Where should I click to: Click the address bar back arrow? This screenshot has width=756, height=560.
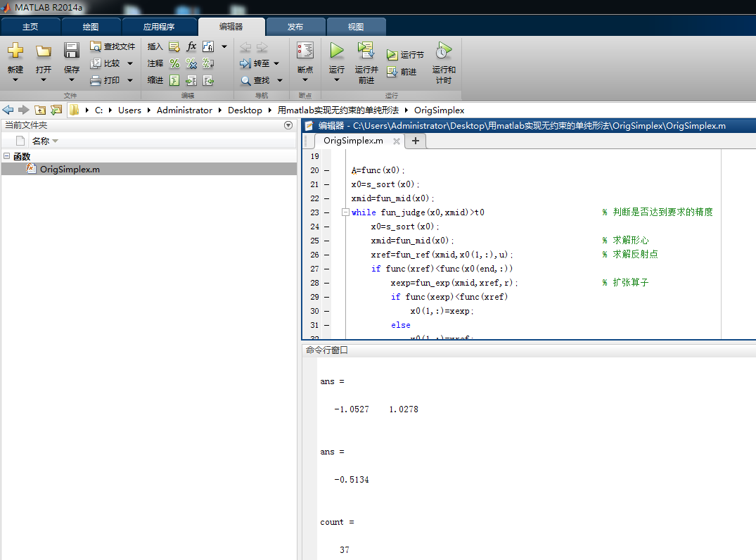point(8,110)
